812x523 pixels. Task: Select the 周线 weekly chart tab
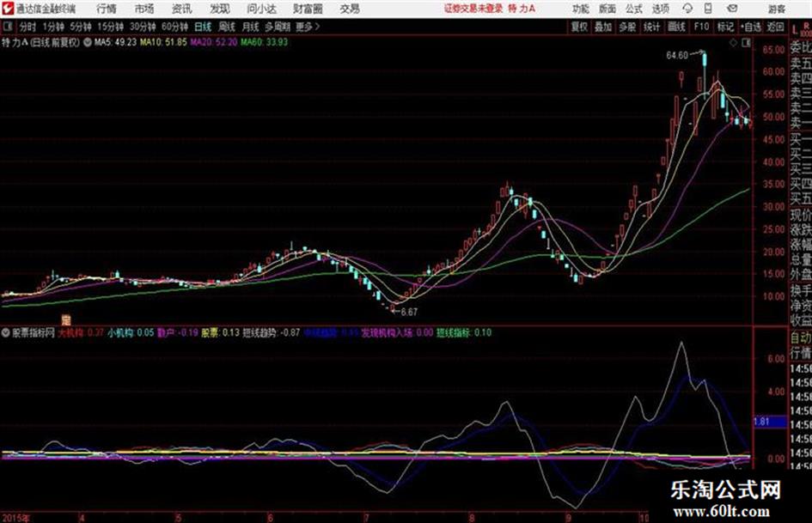point(227,27)
